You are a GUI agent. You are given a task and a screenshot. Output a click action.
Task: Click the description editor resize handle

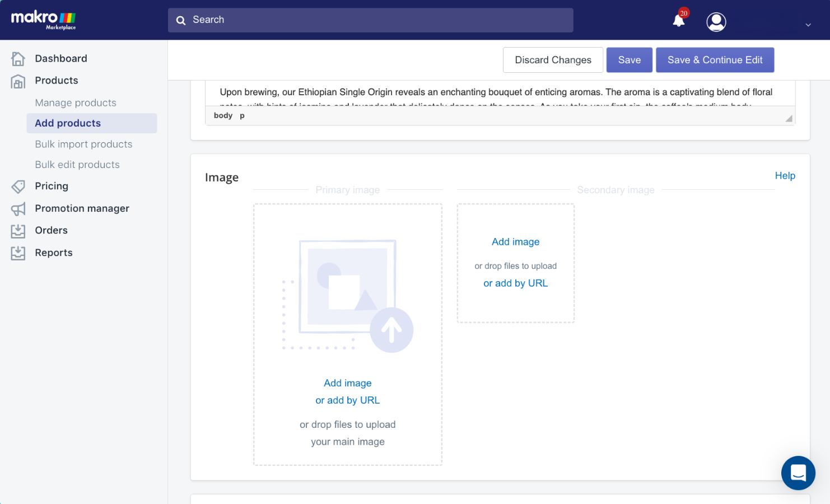tap(789, 118)
